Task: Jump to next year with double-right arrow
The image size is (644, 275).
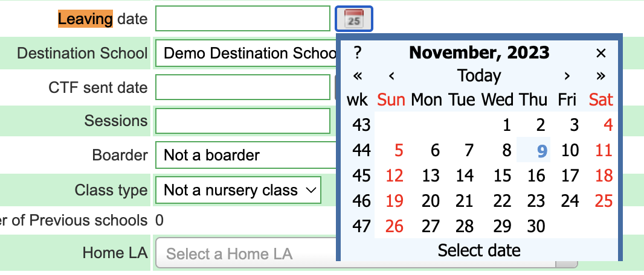Action: (601, 76)
